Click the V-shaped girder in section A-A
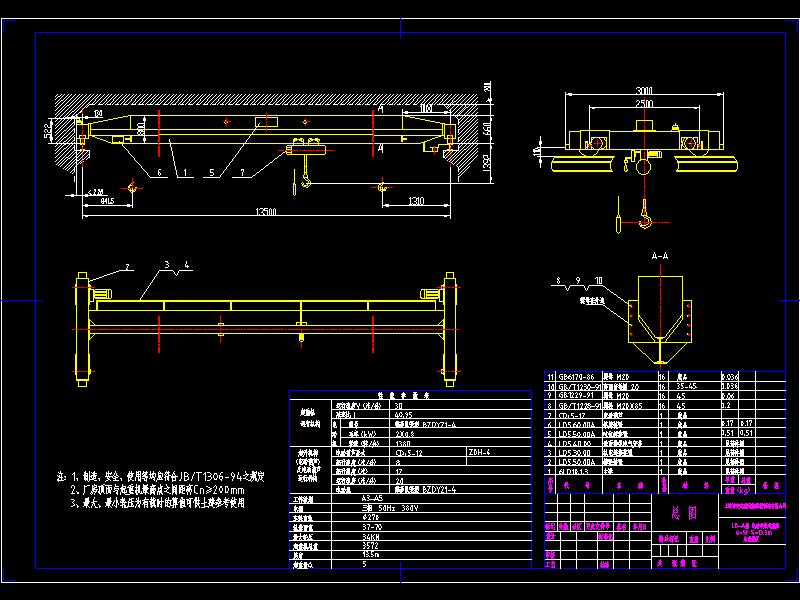The width and height of the screenshot is (800, 600). tap(660, 325)
